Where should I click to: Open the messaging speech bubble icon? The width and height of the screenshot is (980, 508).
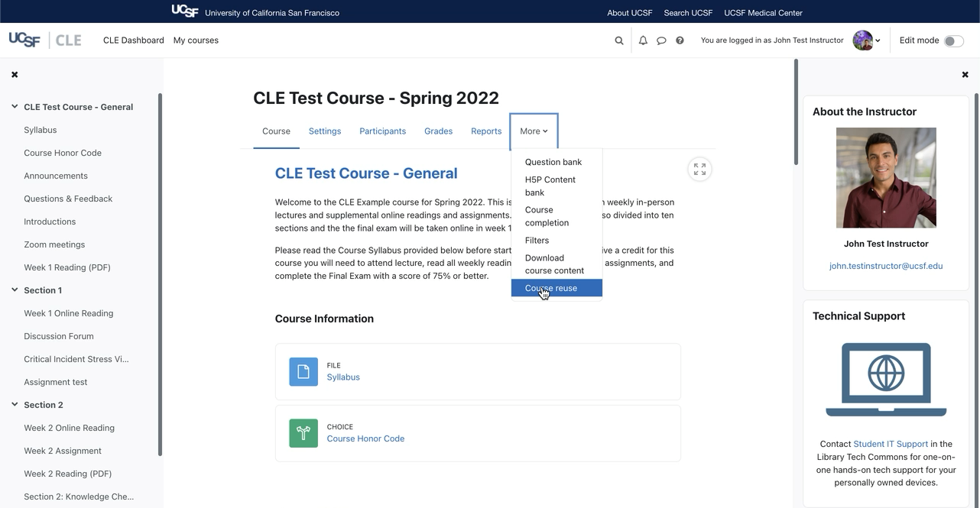click(661, 40)
